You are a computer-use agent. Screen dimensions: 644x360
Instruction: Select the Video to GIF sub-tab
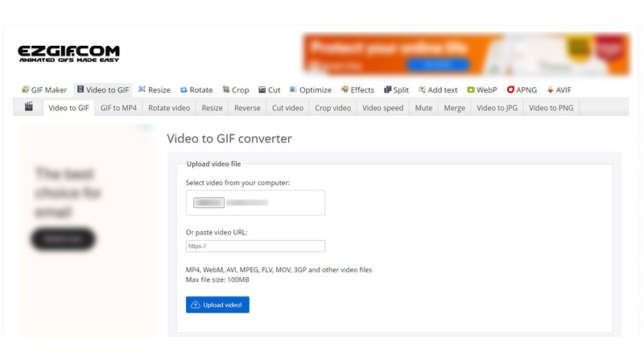tap(68, 108)
